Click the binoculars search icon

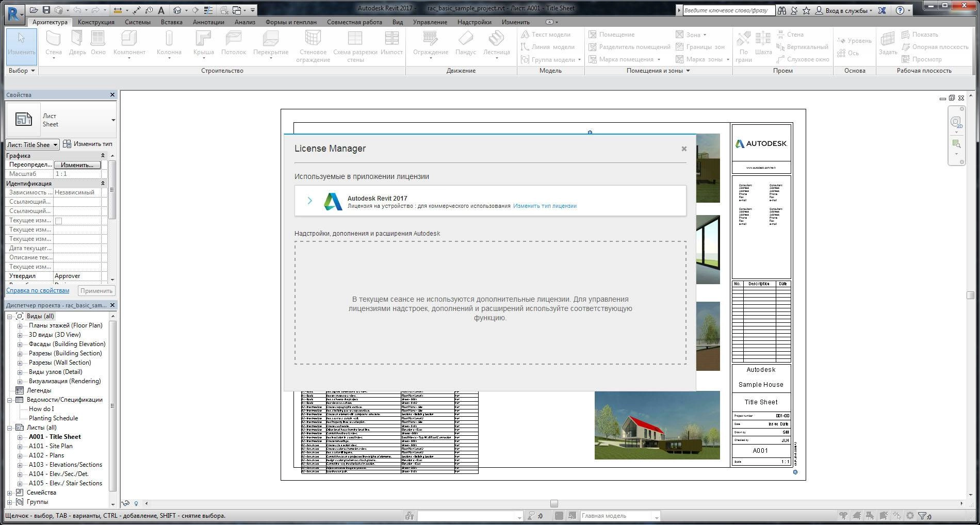782,10
